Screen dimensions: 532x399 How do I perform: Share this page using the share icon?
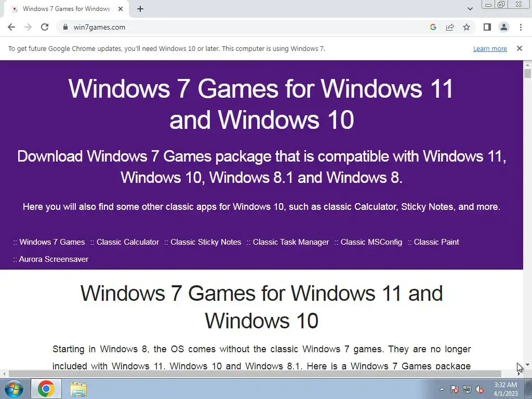tap(450, 27)
